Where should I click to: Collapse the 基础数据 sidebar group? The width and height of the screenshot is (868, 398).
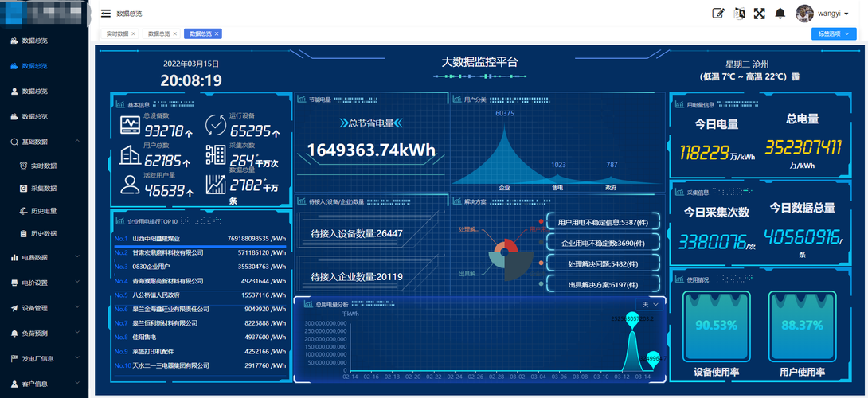coord(45,142)
